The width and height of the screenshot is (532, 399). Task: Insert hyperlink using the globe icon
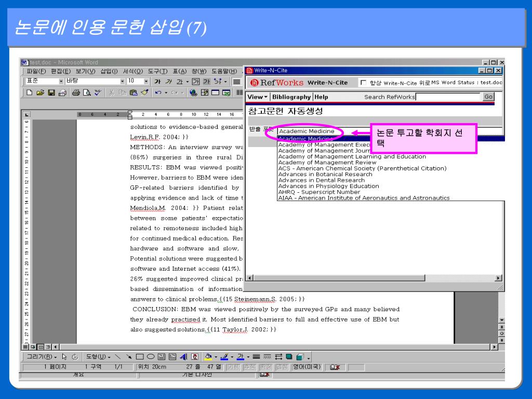coord(193,92)
